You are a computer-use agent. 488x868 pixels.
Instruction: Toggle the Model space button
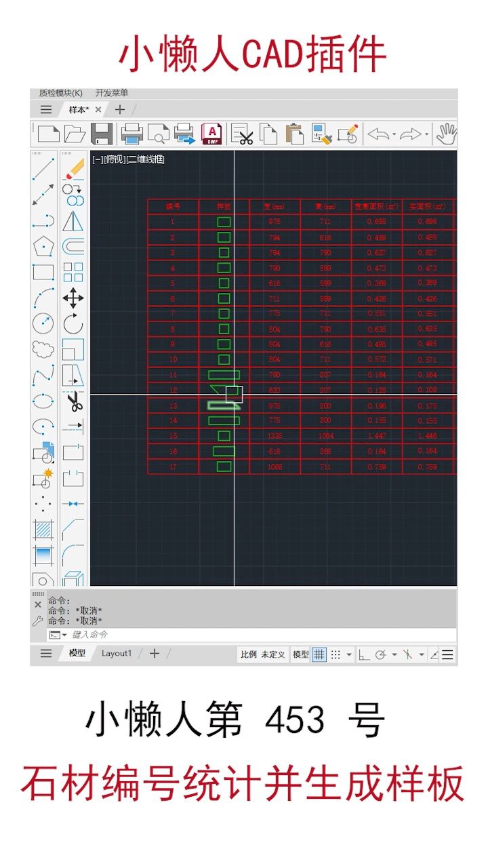[300, 654]
